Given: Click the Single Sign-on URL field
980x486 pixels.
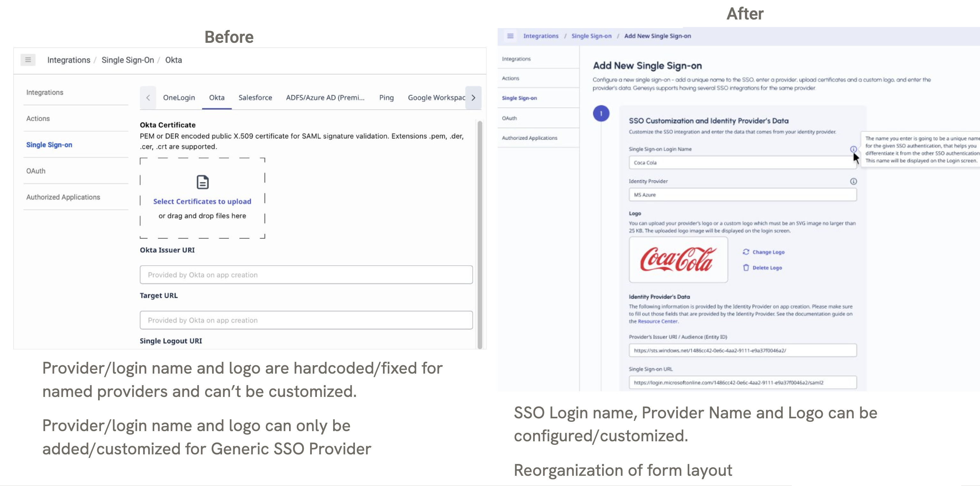Looking at the screenshot, I should point(742,383).
